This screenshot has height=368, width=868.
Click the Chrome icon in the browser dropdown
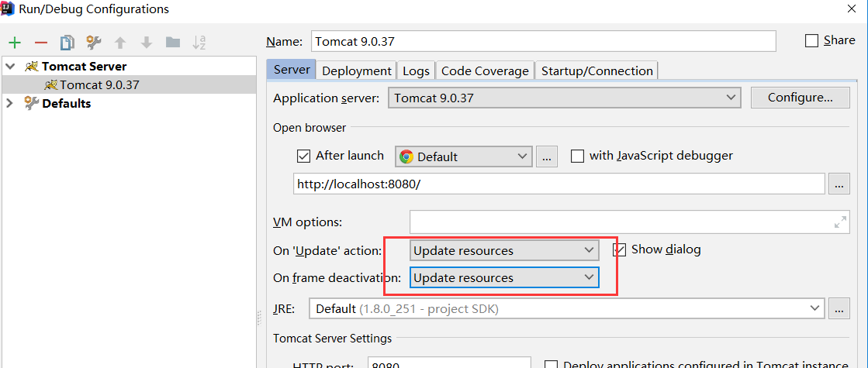pos(406,156)
